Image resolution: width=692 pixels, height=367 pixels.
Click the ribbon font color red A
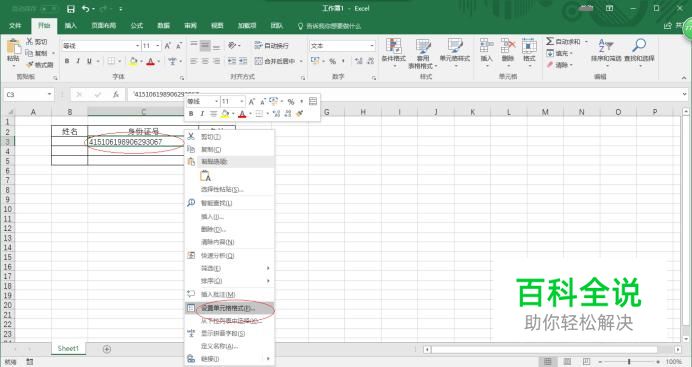[x=150, y=61]
